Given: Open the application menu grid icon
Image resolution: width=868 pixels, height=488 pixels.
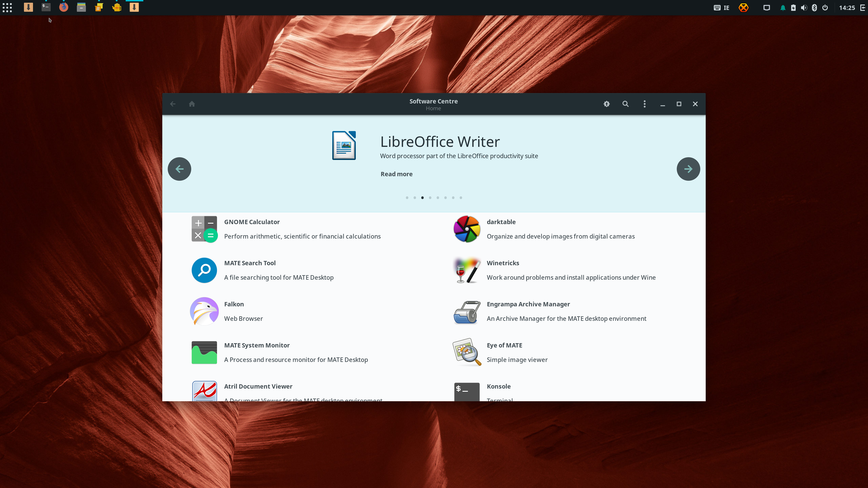Looking at the screenshot, I should (x=7, y=7).
